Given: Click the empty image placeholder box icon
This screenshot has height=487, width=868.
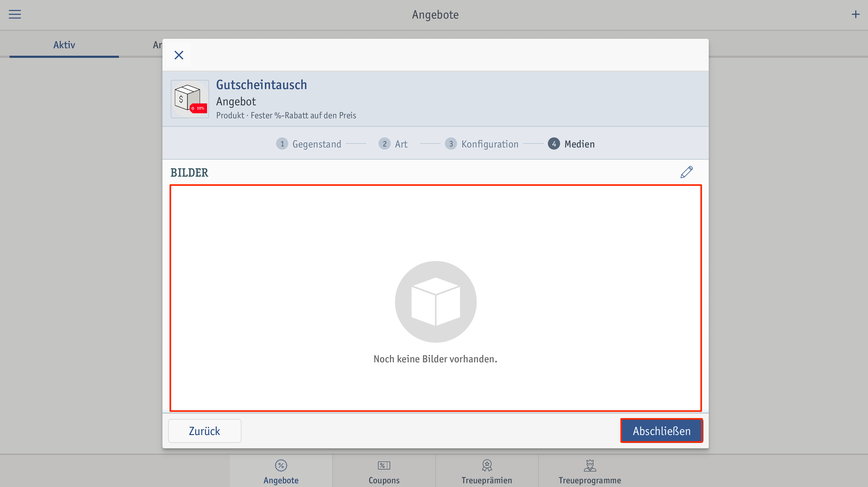Looking at the screenshot, I should tap(436, 302).
